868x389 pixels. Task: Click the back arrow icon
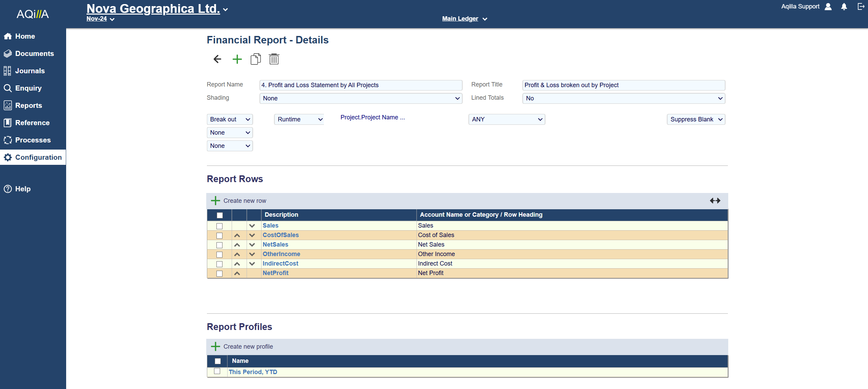[217, 59]
